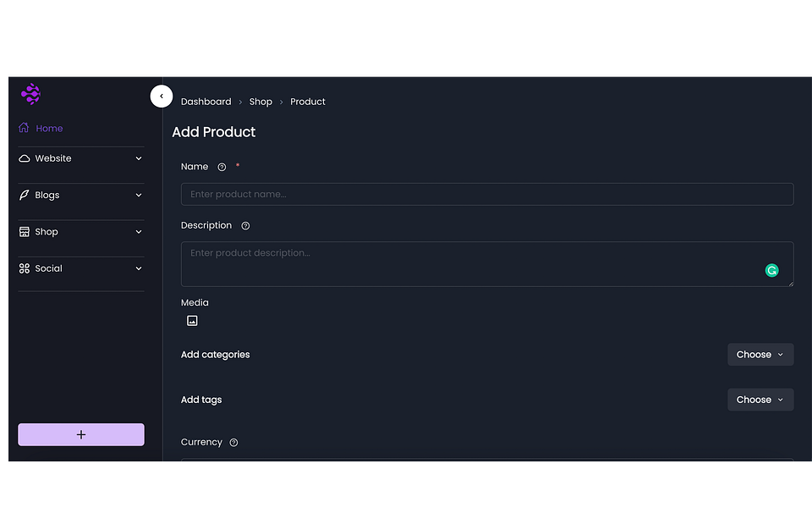Open the Shop breadcrumb link
812x508 pixels.
pos(261,102)
